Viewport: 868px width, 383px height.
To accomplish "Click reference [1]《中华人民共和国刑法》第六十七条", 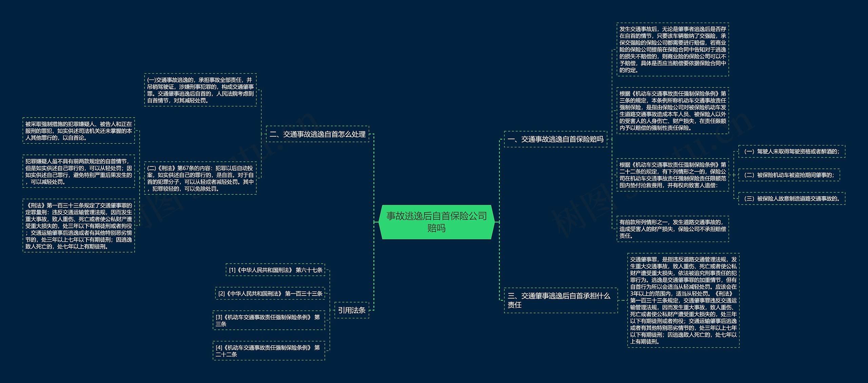I will click(x=275, y=270).
